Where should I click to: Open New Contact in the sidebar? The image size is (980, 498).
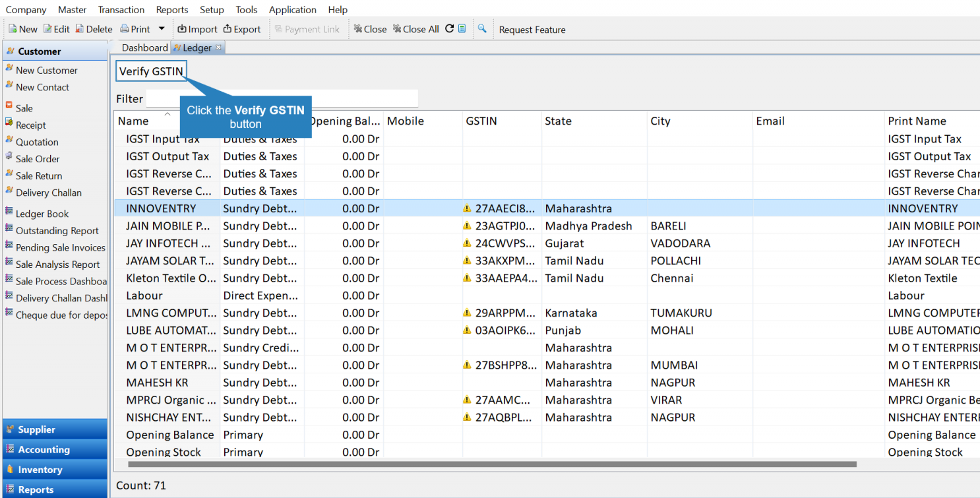(42, 87)
